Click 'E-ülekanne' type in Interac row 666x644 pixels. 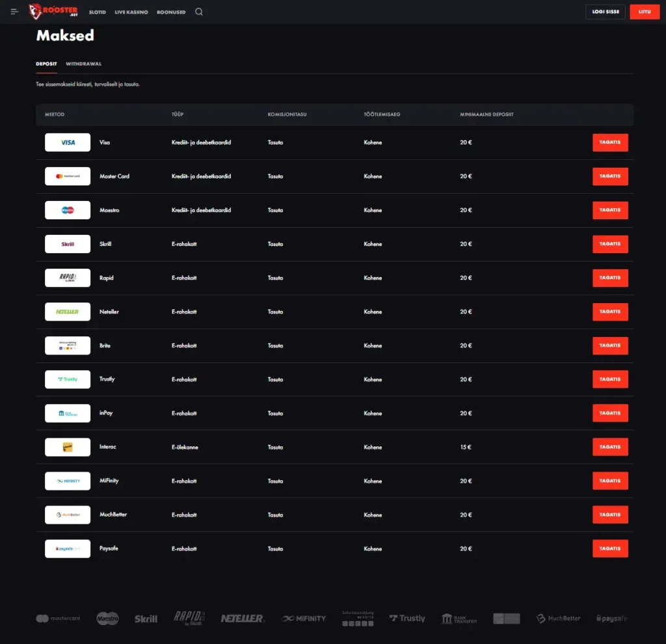tap(185, 448)
